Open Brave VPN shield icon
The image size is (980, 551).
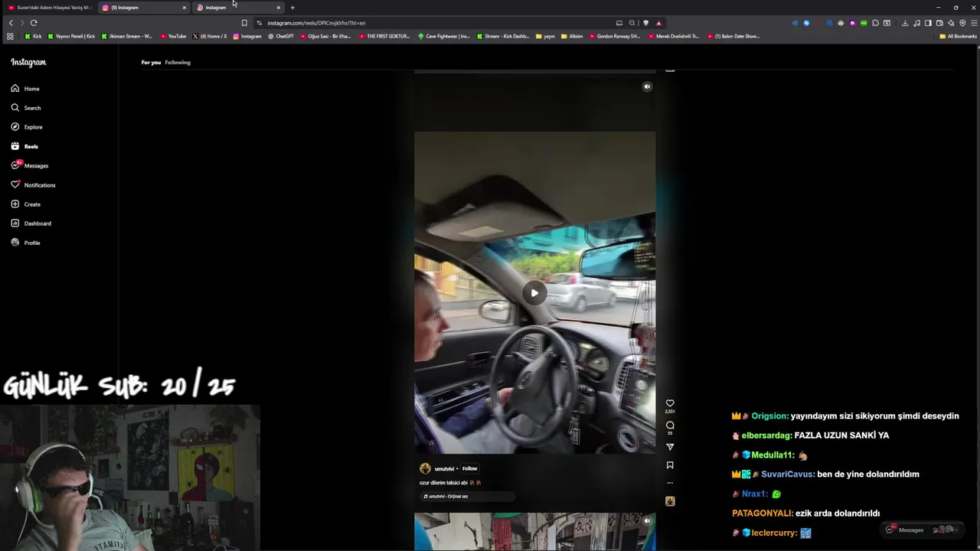tap(962, 23)
